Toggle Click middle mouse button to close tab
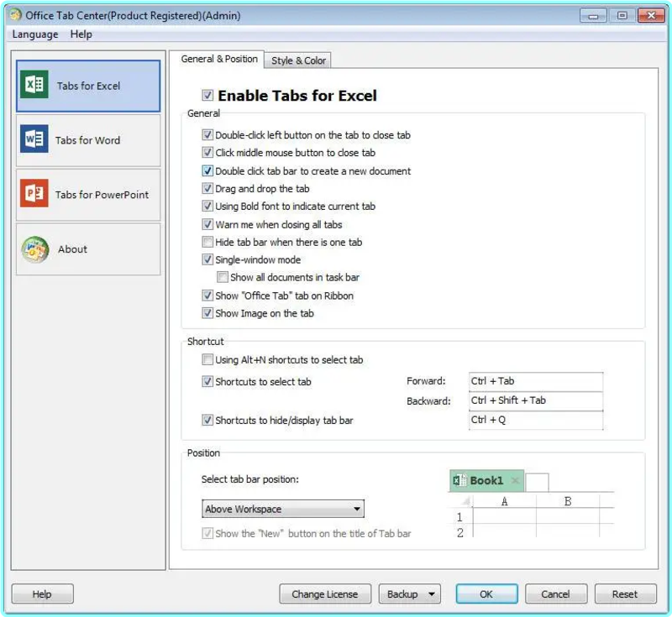This screenshot has height=617, width=672. point(207,153)
